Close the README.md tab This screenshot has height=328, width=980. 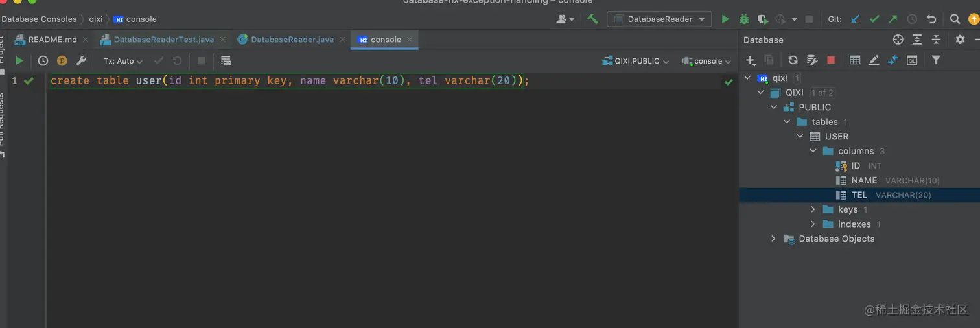85,40
